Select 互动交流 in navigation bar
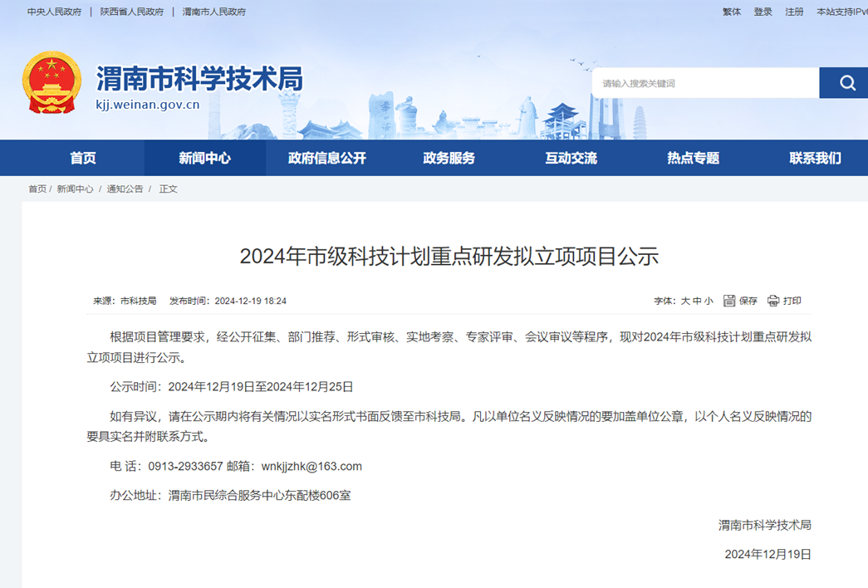 click(571, 158)
